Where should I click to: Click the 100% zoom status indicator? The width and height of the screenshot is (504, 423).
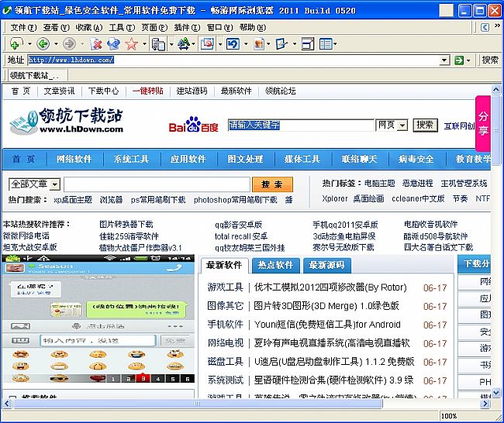449,416
